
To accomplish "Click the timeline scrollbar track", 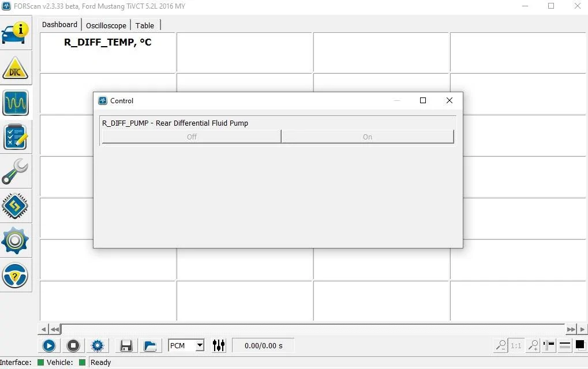I will click(x=313, y=329).
